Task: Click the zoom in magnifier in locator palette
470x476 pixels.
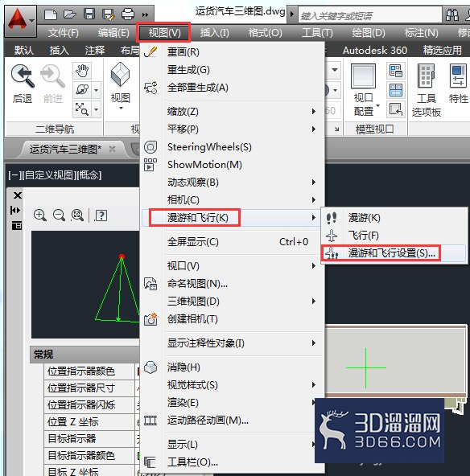Action: point(39,215)
